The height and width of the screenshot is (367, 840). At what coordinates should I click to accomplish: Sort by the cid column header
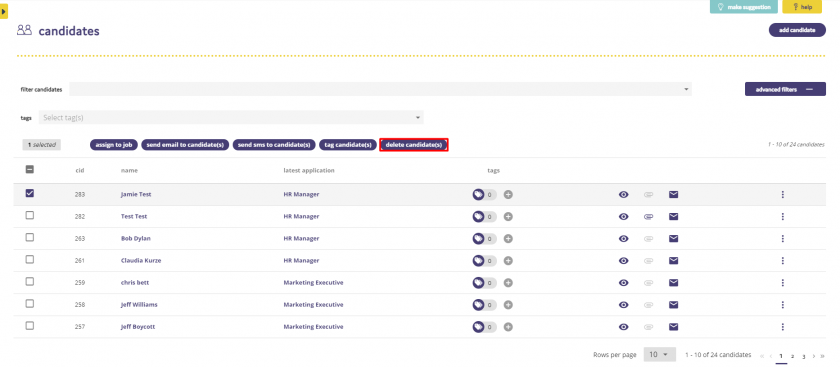coord(80,170)
